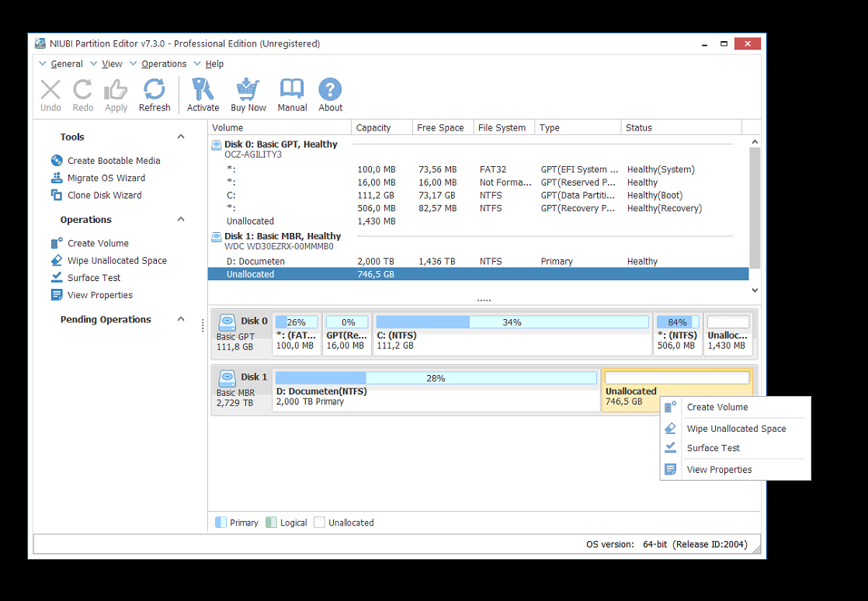Start the Migrate OS Wizard

(106, 178)
